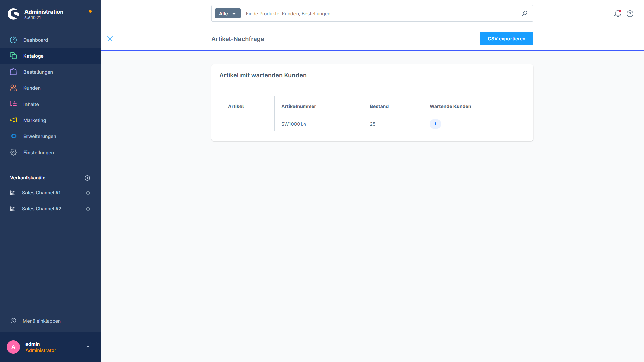The image size is (644, 362).
Task: Click the CSV exportieren button
Action: [x=506, y=39]
